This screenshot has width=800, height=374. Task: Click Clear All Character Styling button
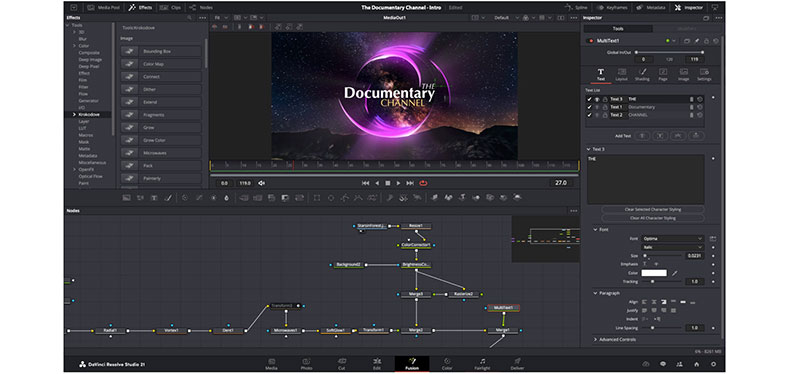[653, 218]
